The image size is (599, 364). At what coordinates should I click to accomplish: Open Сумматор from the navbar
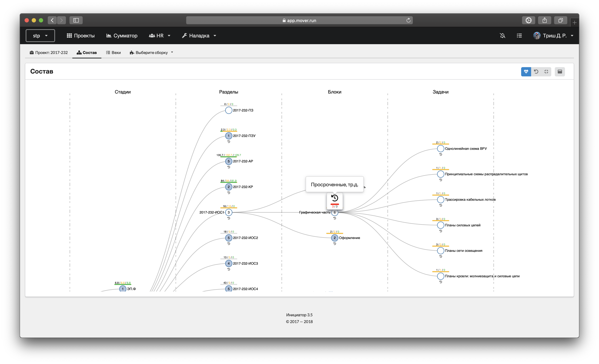[x=122, y=36]
